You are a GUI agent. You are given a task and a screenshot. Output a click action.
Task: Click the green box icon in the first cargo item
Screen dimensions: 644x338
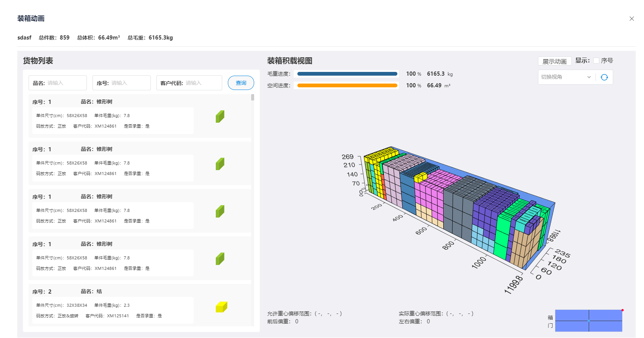point(220,116)
